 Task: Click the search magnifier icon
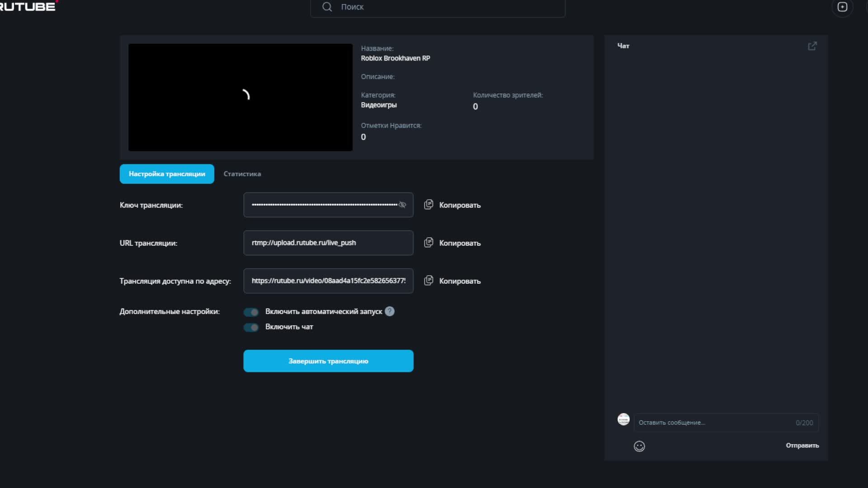(327, 7)
